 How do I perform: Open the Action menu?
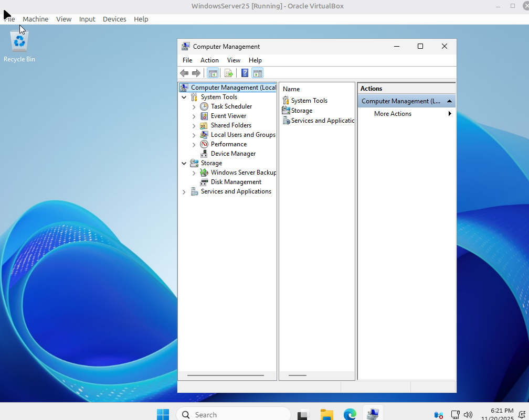pos(209,60)
